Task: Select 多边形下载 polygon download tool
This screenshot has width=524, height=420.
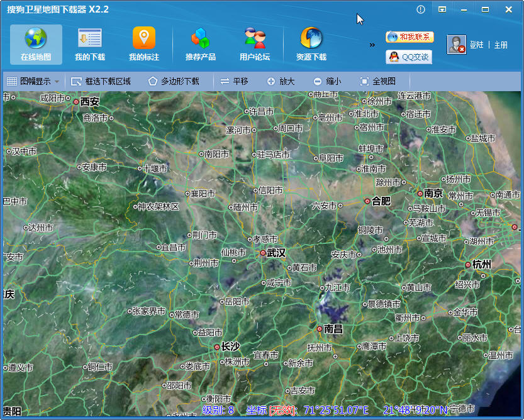Action: [174, 81]
